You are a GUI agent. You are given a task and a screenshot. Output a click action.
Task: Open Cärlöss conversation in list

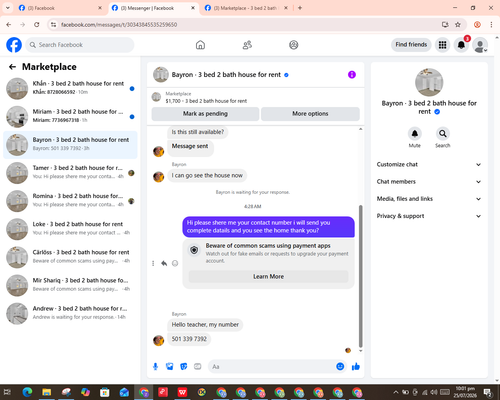(x=70, y=257)
